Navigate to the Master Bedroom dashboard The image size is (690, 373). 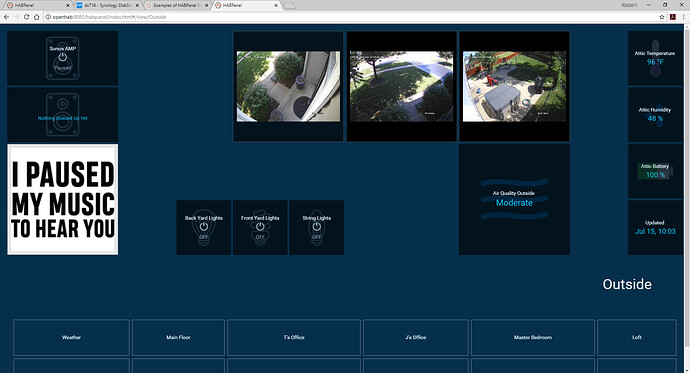click(532, 337)
